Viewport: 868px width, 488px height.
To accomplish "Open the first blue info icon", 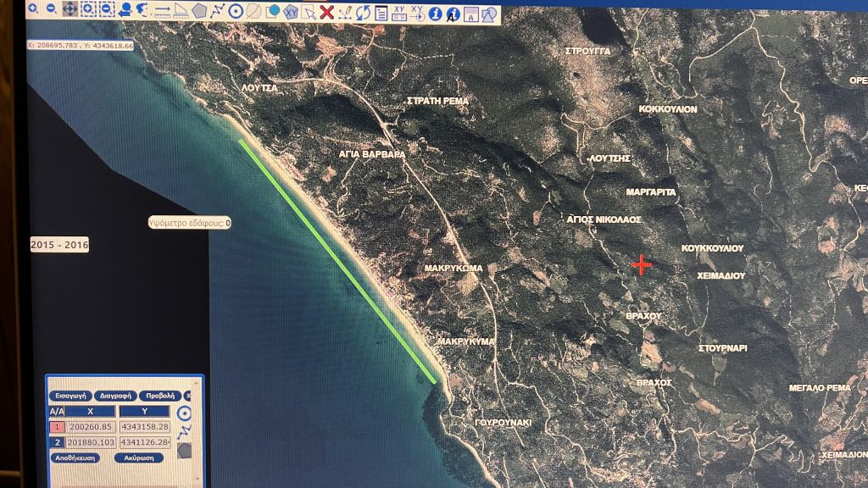I will [436, 13].
